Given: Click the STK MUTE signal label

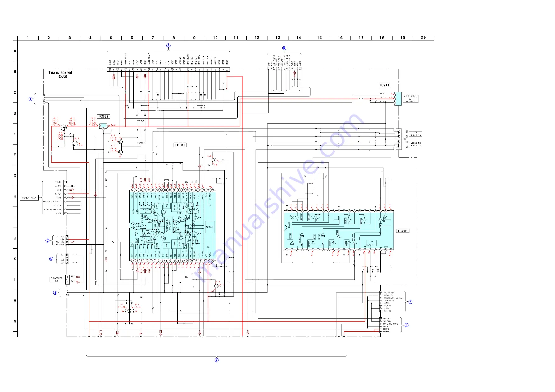Looking at the screenshot, I should click(x=389, y=300).
